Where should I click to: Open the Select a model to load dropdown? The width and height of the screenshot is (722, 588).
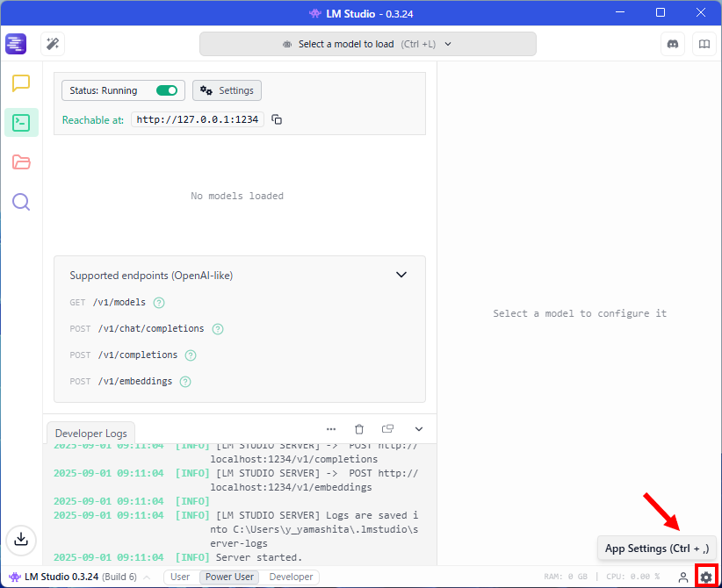coord(367,44)
